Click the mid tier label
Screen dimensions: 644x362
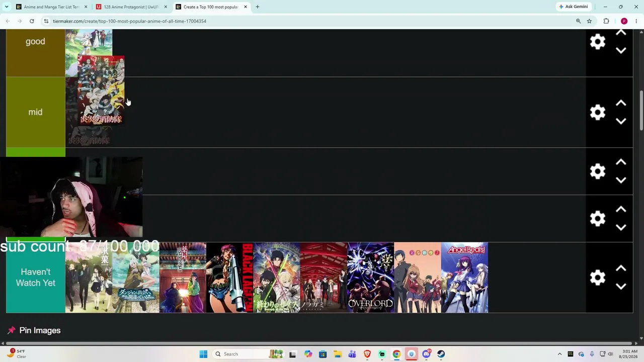click(x=35, y=112)
